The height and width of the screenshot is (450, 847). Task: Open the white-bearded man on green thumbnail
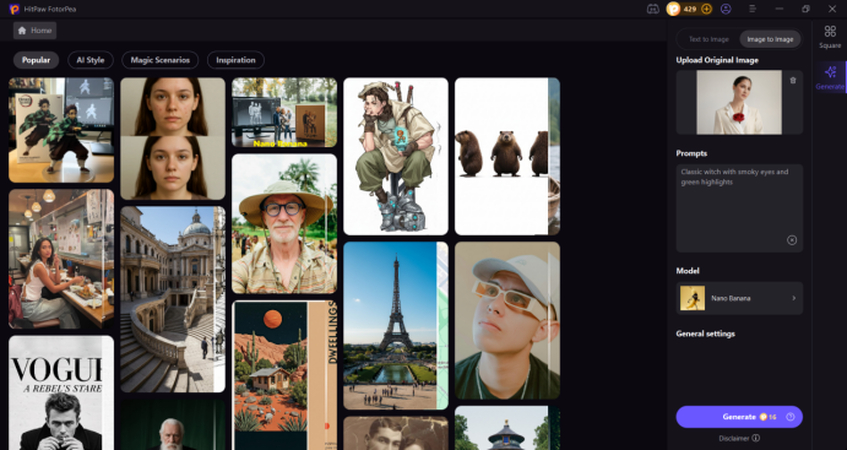(x=173, y=425)
